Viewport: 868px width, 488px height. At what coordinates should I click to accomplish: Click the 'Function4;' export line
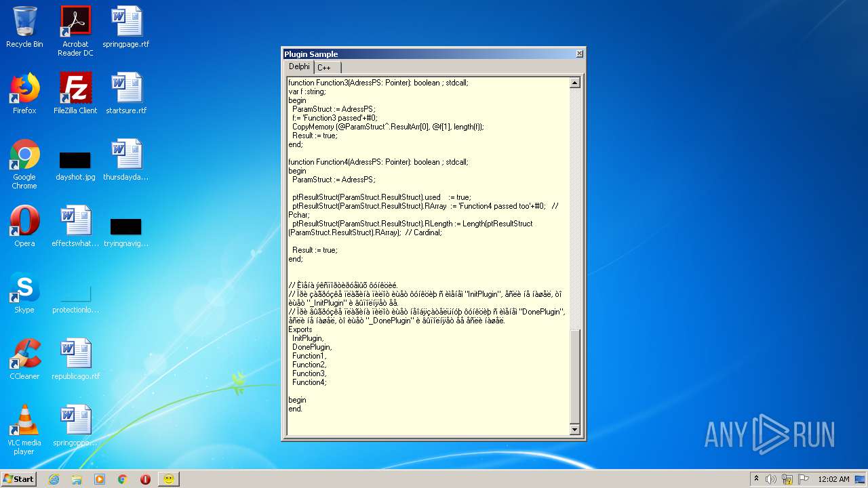309,382
